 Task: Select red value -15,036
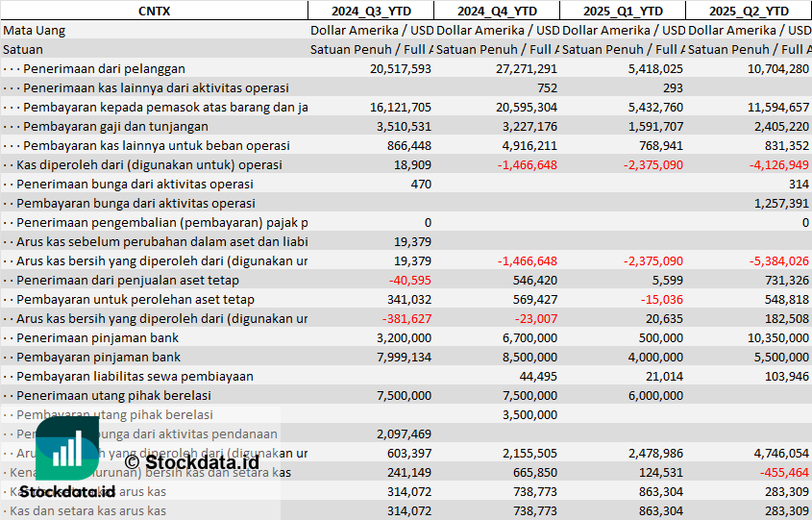pos(662,299)
